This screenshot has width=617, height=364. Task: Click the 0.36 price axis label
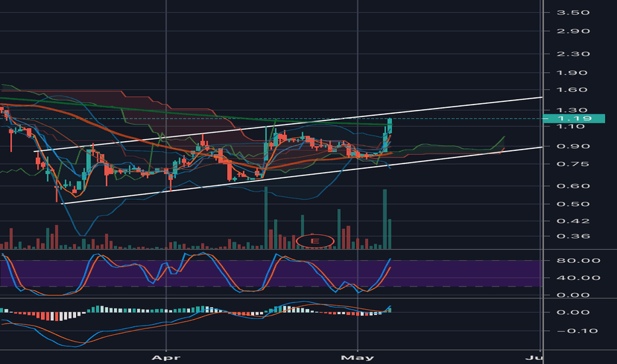[573, 236]
